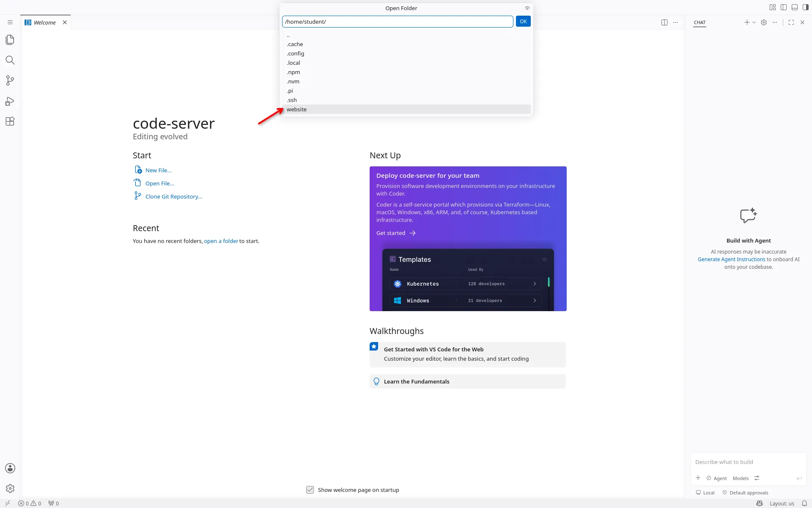Select the .npm folder entry
This screenshot has height=508, width=812.
[406, 72]
